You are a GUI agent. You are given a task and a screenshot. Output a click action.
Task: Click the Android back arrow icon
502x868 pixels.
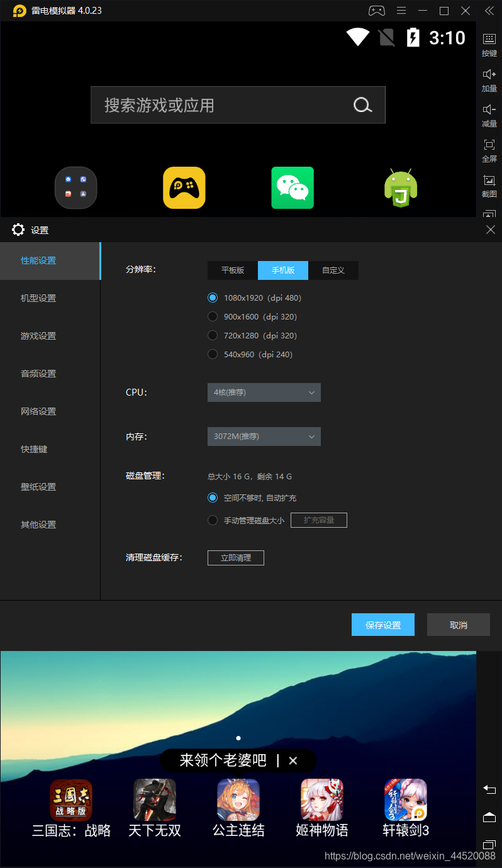click(489, 789)
